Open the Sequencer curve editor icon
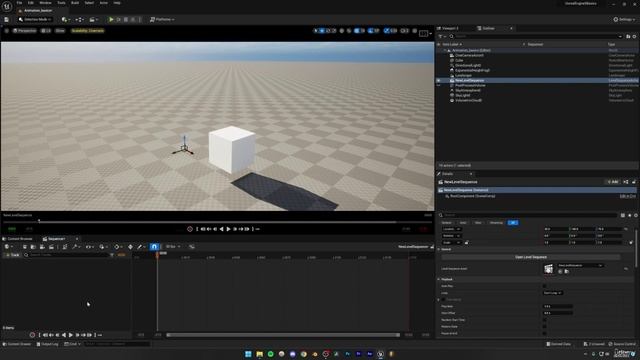640x360 pixels. (192, 247)
